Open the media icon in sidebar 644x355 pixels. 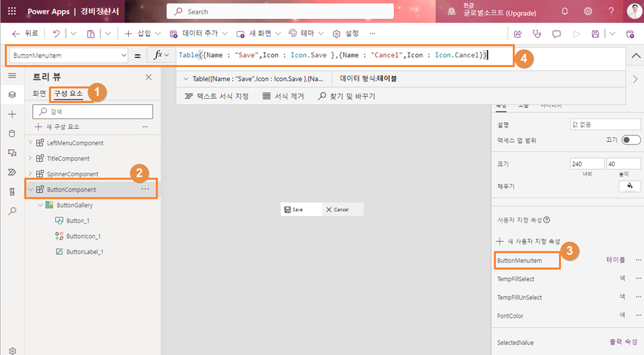click(12, 153)
